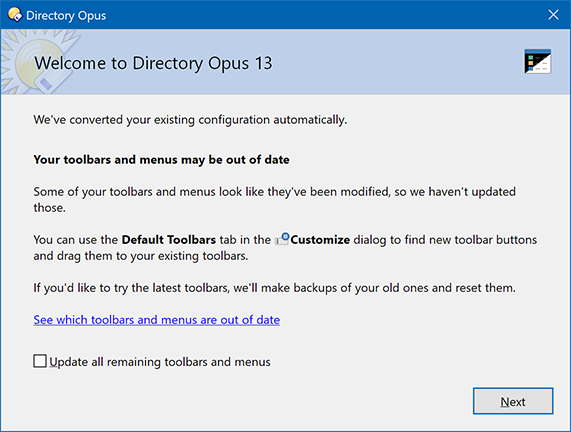Click the Next button
Viewport: 571px width, 432px height.
[513, 401]
